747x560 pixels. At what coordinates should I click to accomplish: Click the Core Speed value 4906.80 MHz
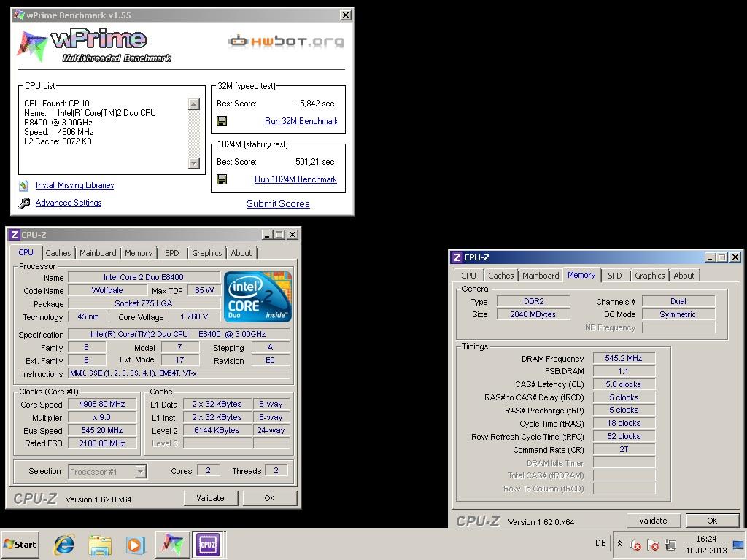coord(102,404)
